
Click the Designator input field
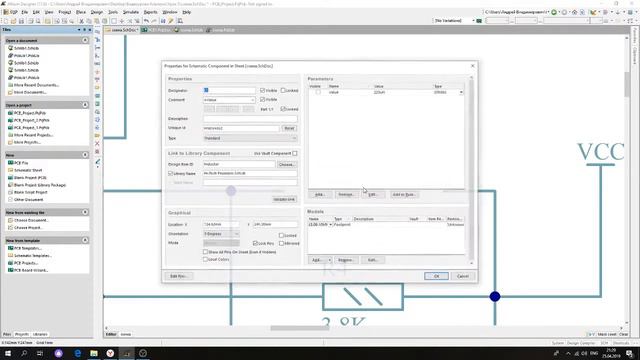click(229, 90)
